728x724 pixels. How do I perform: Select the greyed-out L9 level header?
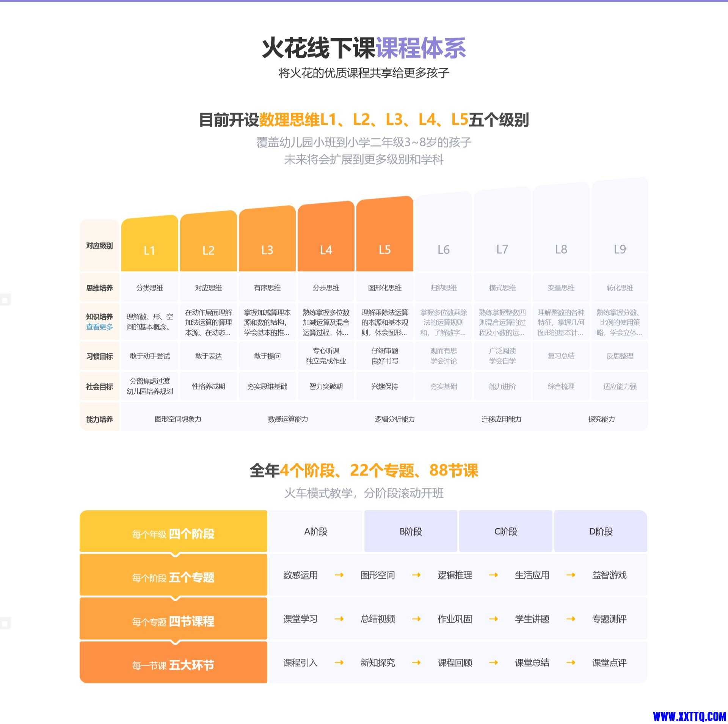pyautogui.click(x=620, y=224)
